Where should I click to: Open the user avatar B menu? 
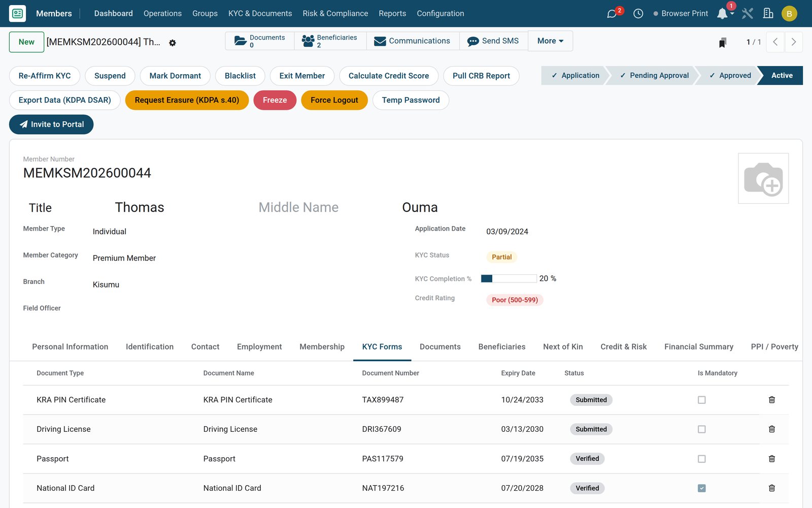tap(789, 14)
